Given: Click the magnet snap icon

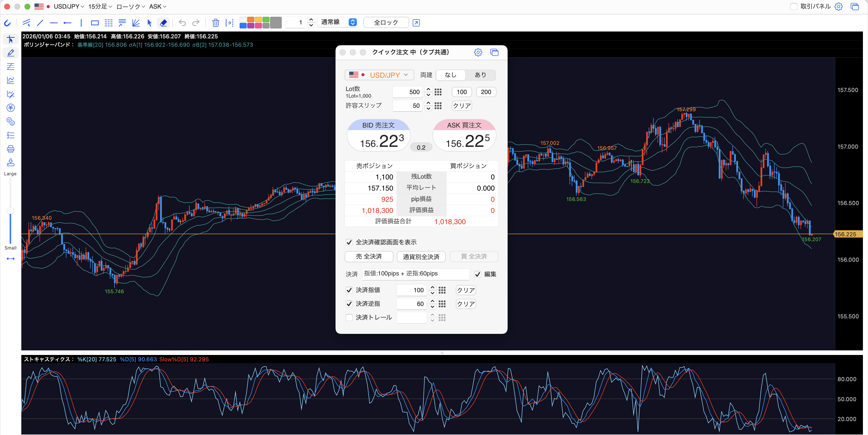Looking at the screenshot, I should coord(7,23).
